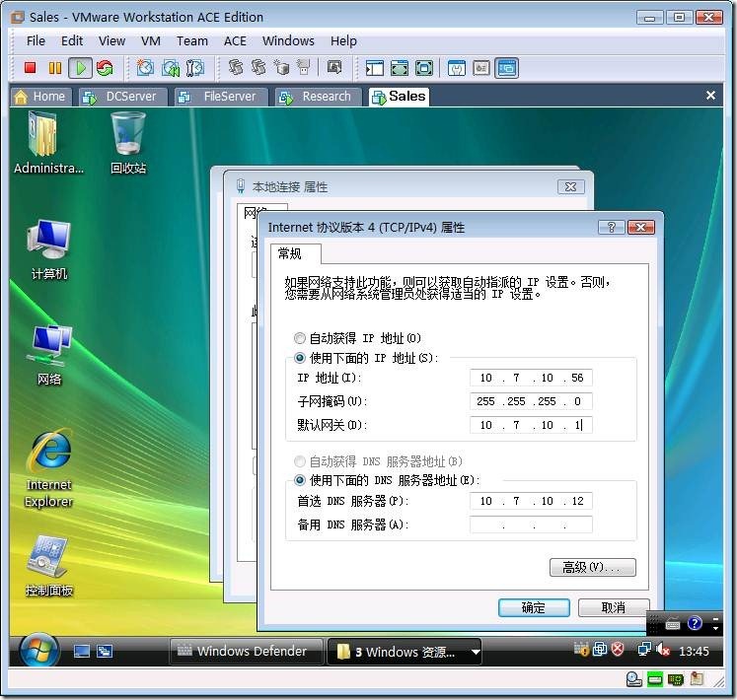Image resolution: width=737 pixels, height=700 pixels.
Task: Click the IP 地址 input field
Action: [x=531, y=378]
